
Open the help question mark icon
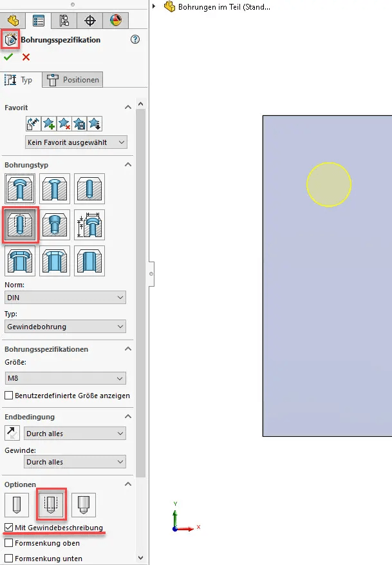pyautogui.click(x=135, y=40)
